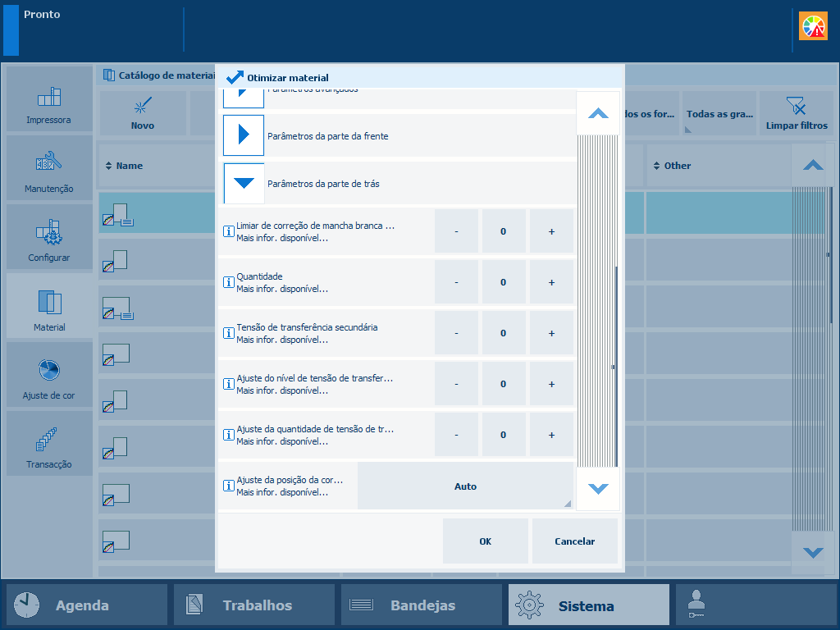Image resolution: width=840 pixels, height=630 pixels.
Task: Open info for Tensão de transferência secundária
Action: click(x=229, y=333)
